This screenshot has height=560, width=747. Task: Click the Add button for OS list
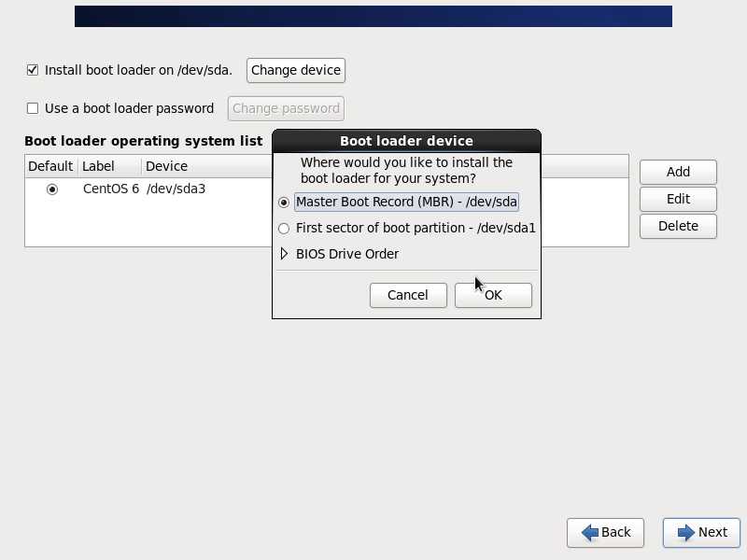pos(678,172)
